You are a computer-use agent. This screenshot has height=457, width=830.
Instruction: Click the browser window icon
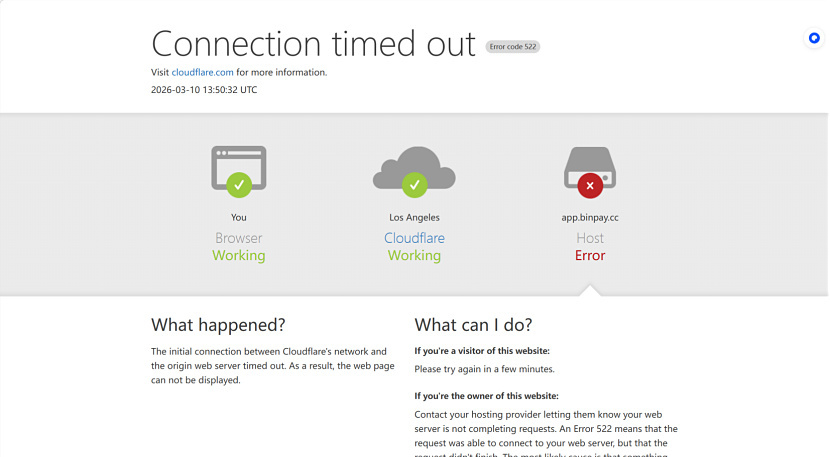[239, 168]
